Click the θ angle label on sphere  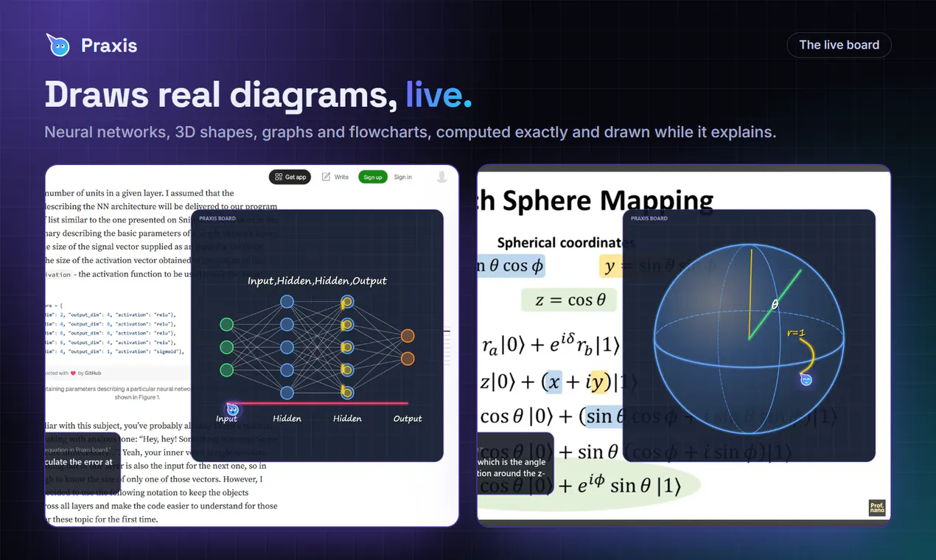[x=775, y=304]
